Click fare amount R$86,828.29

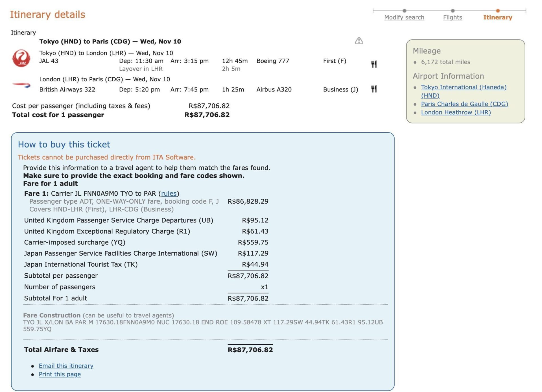click(248, 201)
